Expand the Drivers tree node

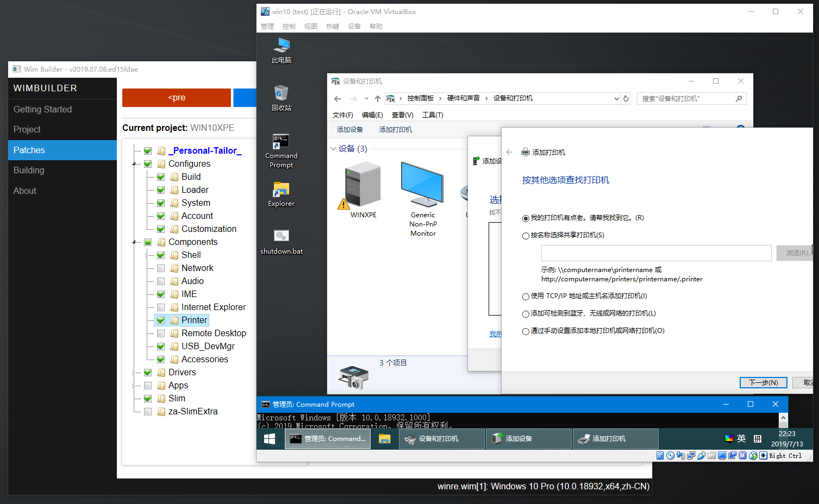tap(134, 373)
